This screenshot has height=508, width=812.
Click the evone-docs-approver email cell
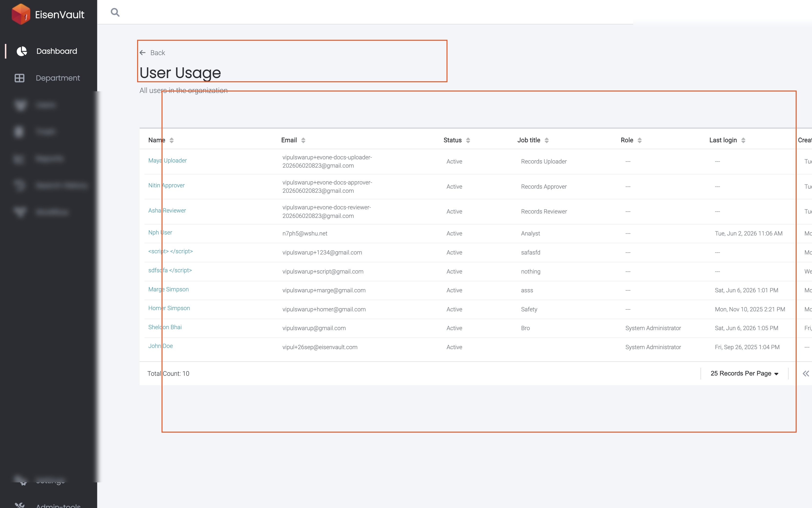click(x=327, y=187)
